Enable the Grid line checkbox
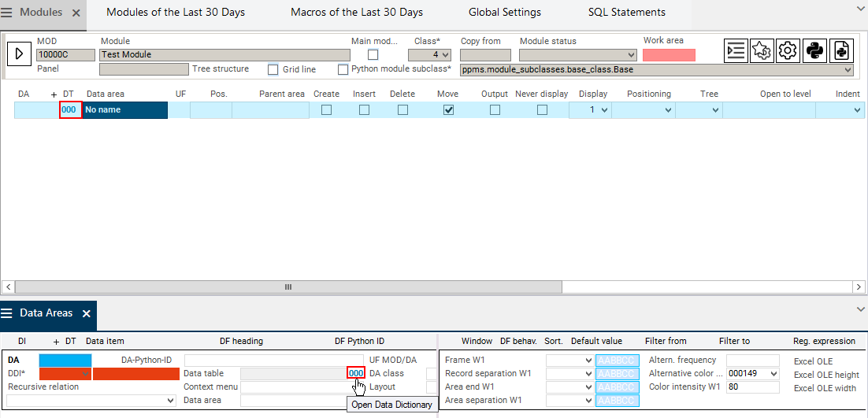 (x=273, y=70)
